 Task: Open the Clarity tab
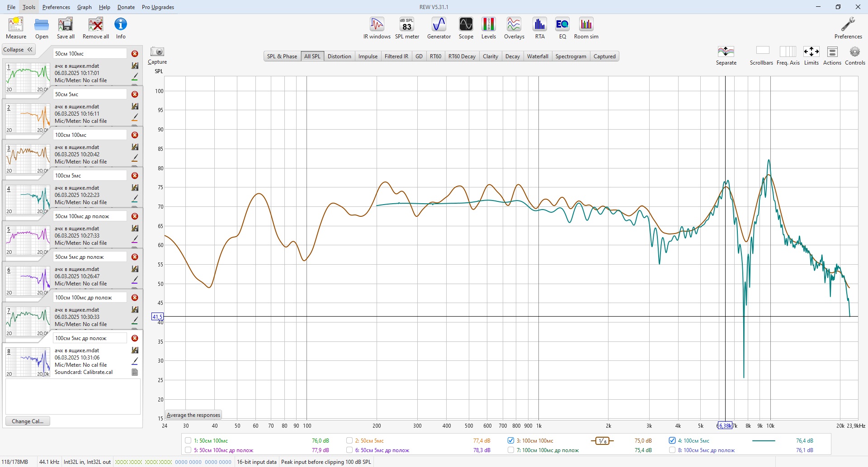[x=490, y=56]
